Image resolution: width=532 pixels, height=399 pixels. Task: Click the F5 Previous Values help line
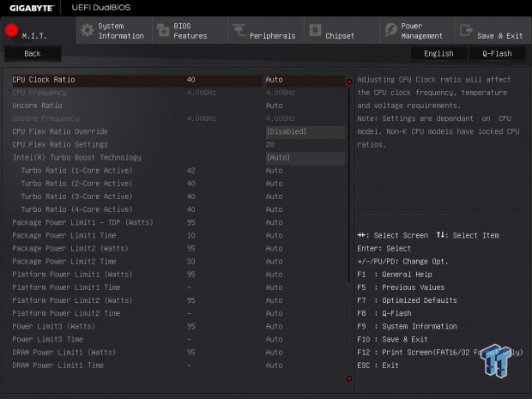click(401, 287)
